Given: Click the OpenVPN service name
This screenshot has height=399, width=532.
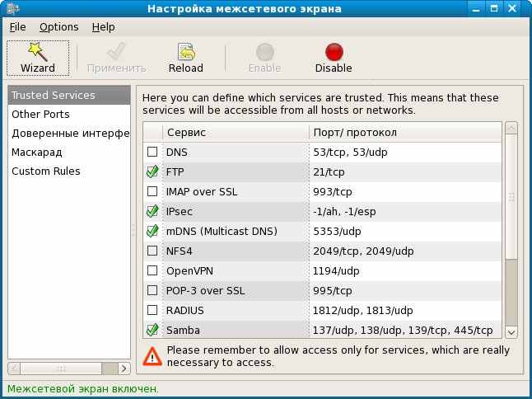Looking at the screenshot, I should (x=189, y=270).
